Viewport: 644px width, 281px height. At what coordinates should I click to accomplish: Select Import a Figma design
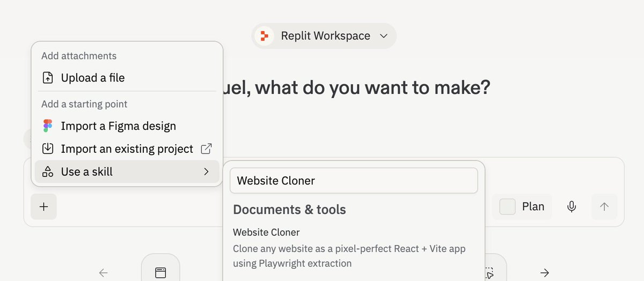(x=127, y=126)
